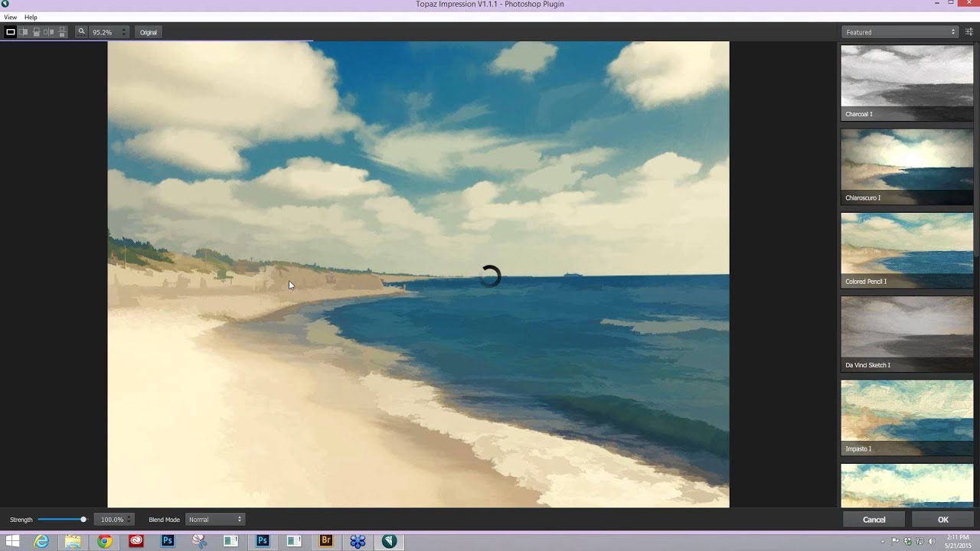This screenshot has height=551, width=980.
Task: Open the Windows Start button
Action: click(12, 541)
